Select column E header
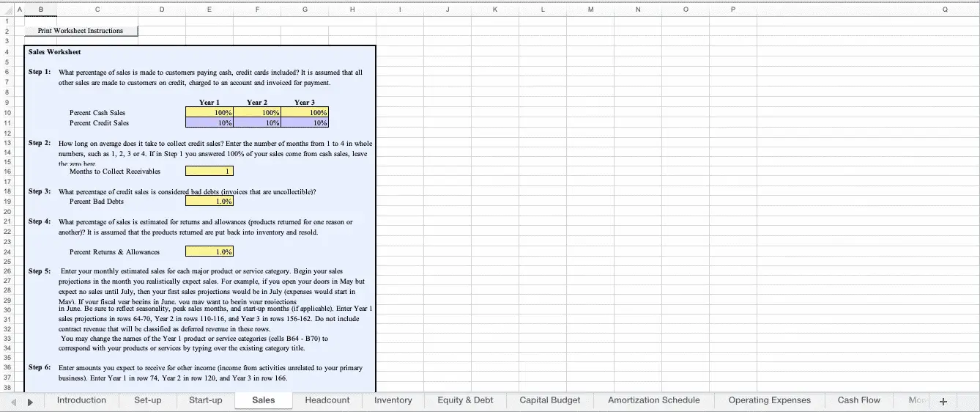The image size is (980, 412). 209,10
